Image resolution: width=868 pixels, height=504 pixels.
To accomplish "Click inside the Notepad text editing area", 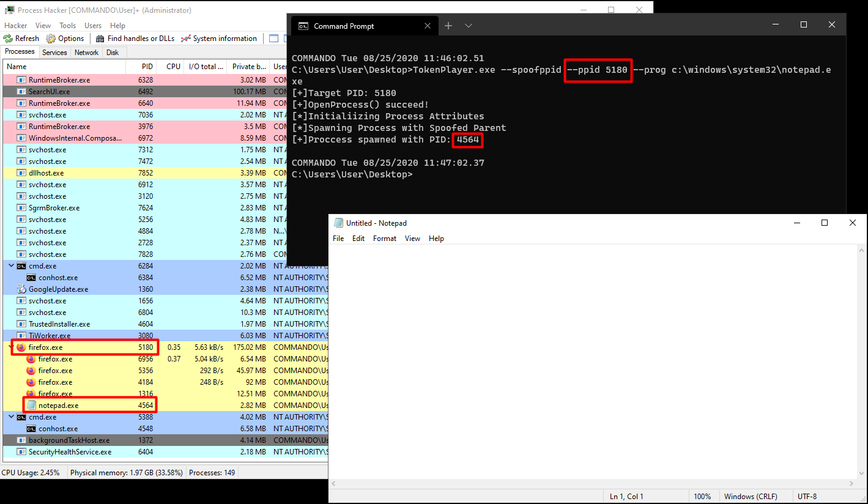I will pos(593,361).
